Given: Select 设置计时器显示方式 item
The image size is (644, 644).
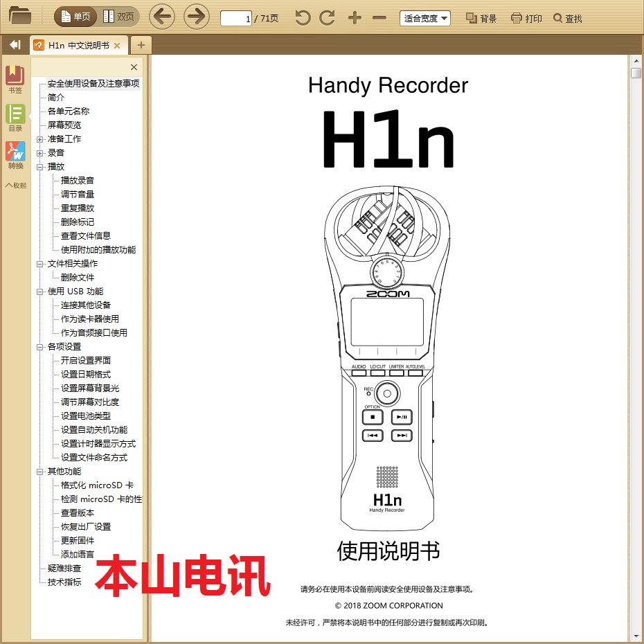Looking at the screenshot, I should pyautogui.click(x=98, y=444).
